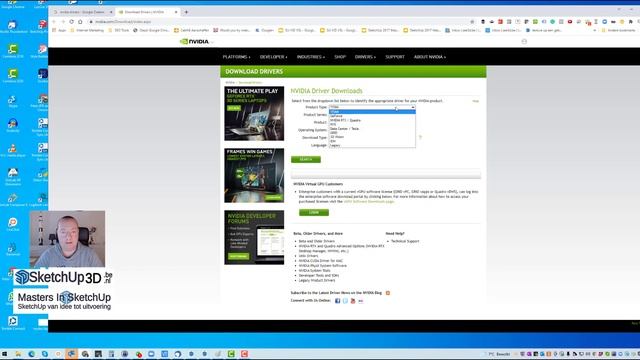The image size is (640, 360).
Task: Open Skype from the taskbar
Action: pyautogui.click(x=44, y=354)
